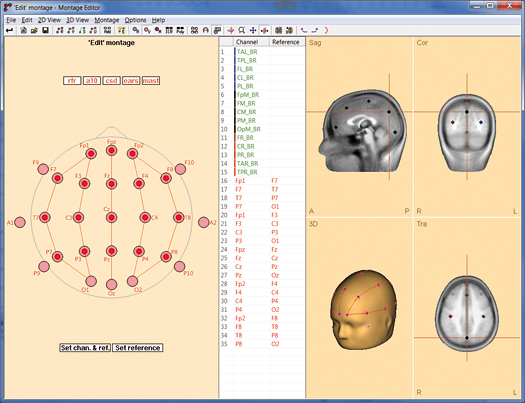Open the Edit menu
525x403 pixels.
pos(27,20)
